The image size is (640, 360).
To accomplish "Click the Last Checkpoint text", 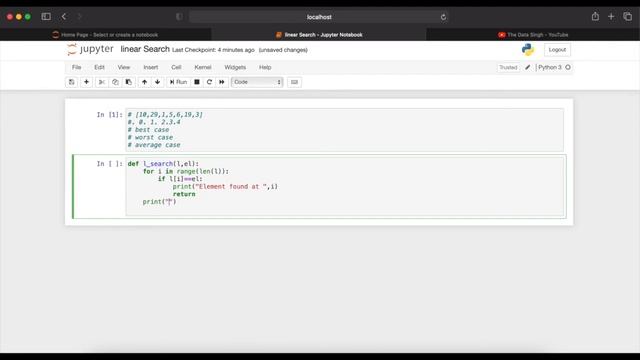I will tap(213, 50).
